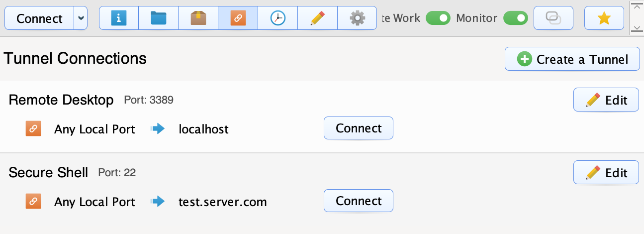Screen dimensions: 644x234
Task: Click the chat bubbles icon button
Action: coord(553,18)
